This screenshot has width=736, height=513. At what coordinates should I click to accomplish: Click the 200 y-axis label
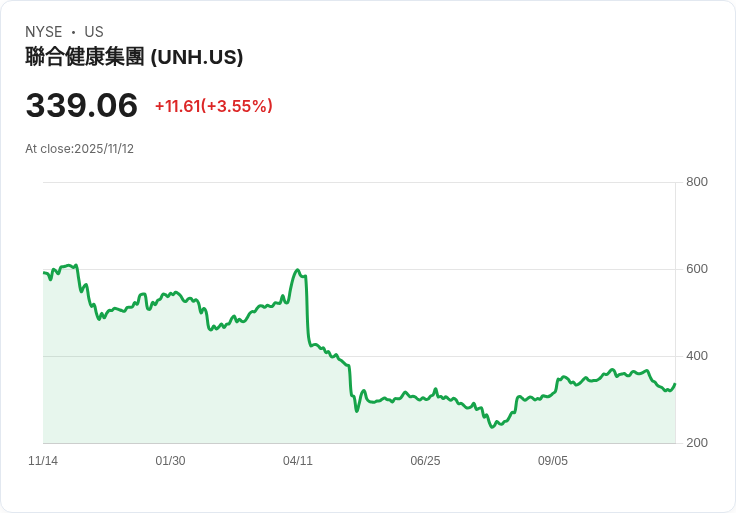pos(697,443)
